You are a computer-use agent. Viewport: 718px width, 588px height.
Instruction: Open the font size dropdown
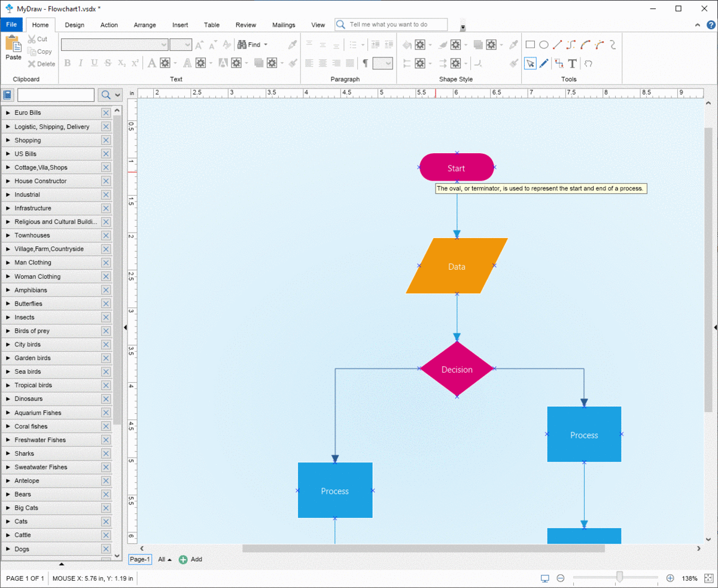click(x=187, y=45)
